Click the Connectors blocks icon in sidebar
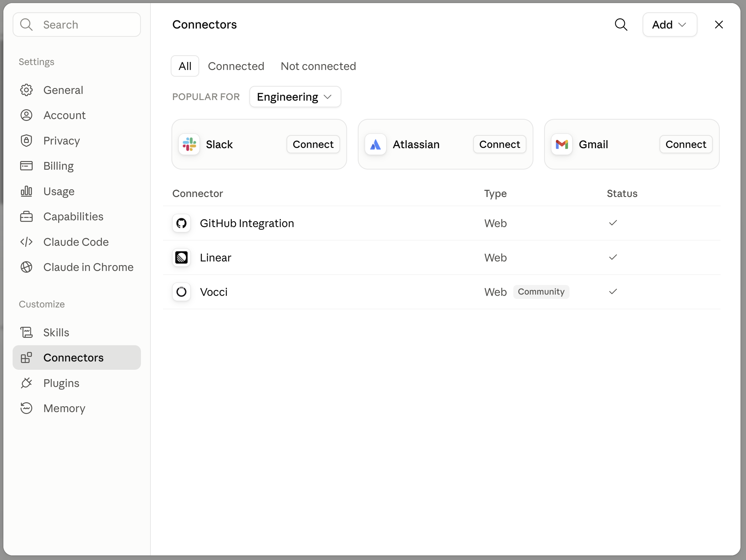Screen dimensions: 746x560 coord(26,357)
